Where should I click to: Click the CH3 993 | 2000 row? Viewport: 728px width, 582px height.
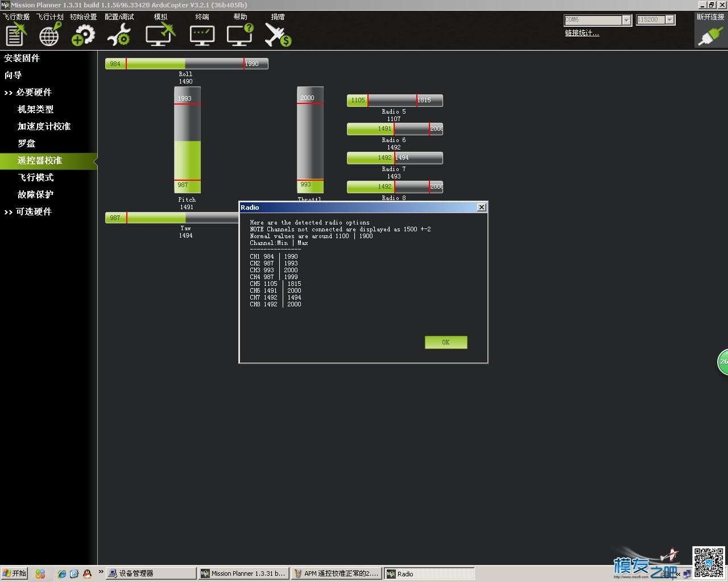point(274,270)
